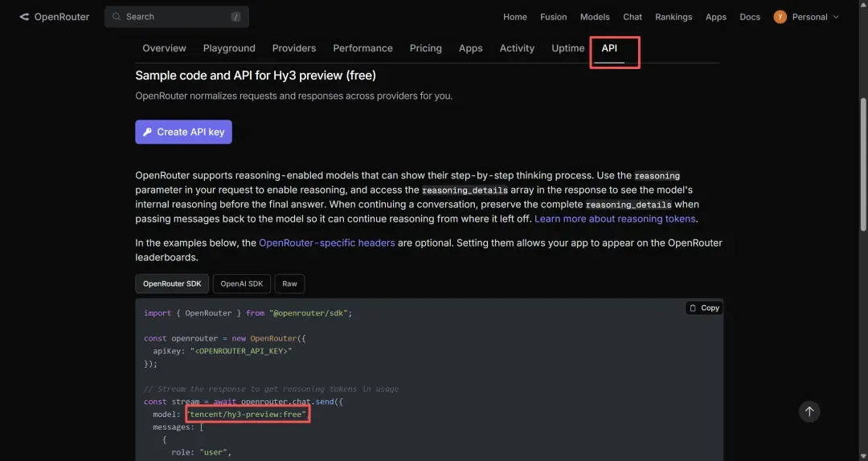Screen dimensions: 868x461
Task: Switch to the Overview tab
Action: pyautogui.click(x=165, y=48)
